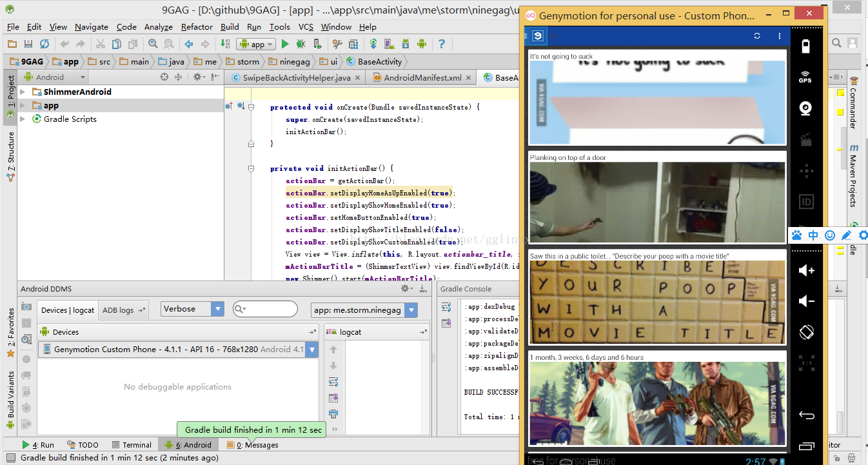Open SDK Manager download icon

(x=406, y=44)
